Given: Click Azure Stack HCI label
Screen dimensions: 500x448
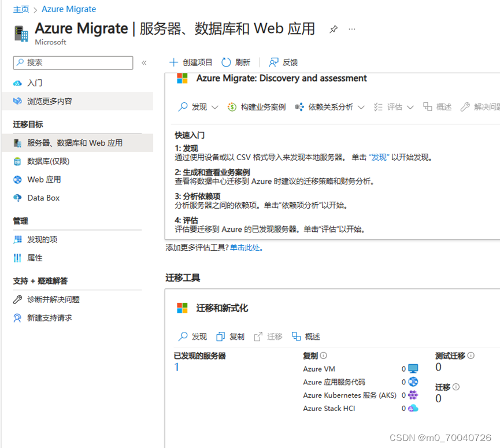Looking at the screenshot, I should [x=329, y=409].
